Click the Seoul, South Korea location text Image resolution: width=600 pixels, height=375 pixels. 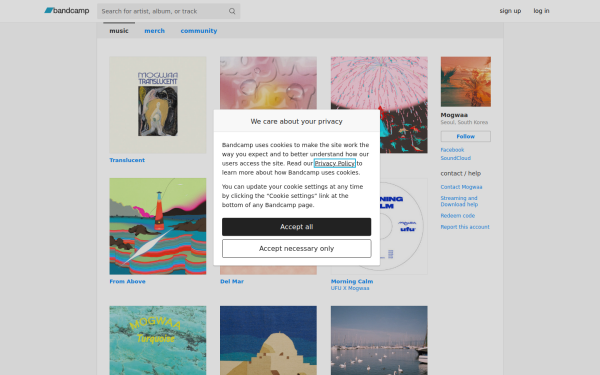click(x=464, y=122)
